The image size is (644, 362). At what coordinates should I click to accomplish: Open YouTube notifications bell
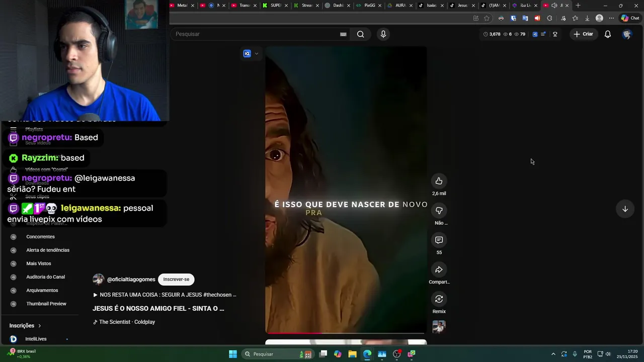point(608,34)
